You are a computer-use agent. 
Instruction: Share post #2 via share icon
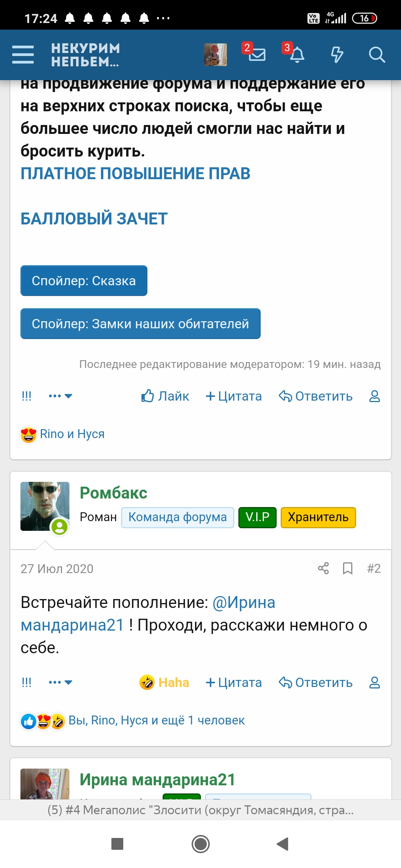click(323, 568)
